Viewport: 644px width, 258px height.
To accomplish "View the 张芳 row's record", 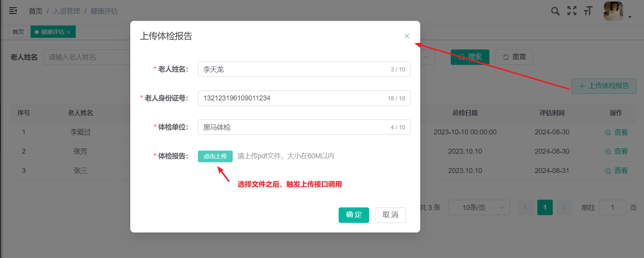I will pyautogui.click(x=616, y=151).
